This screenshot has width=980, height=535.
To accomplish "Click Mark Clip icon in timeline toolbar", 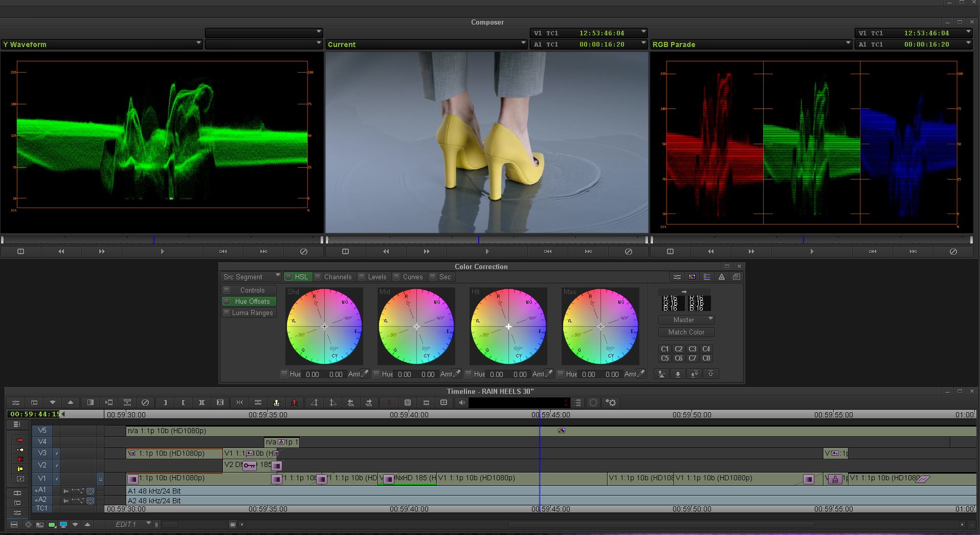I will (202, 403).
